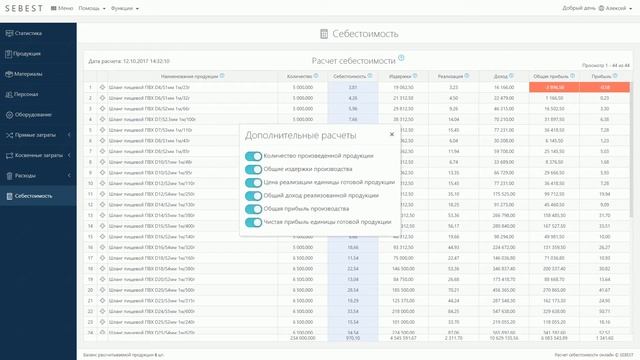
Task: Open the Алексей user dropdown
Action: pyautogui.click(x=615, y=8)
